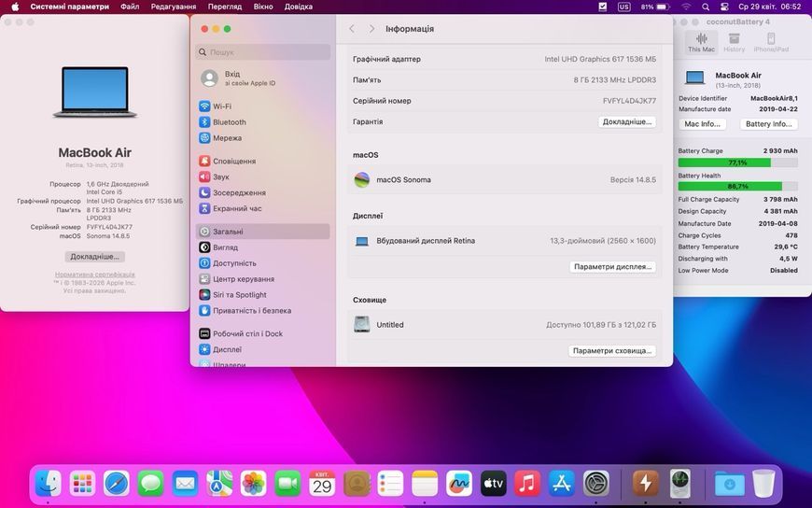Viewport: 812px width, 508px height.
Task: Select Siri та Spotlight in sidebar
Action: point(263,295)
